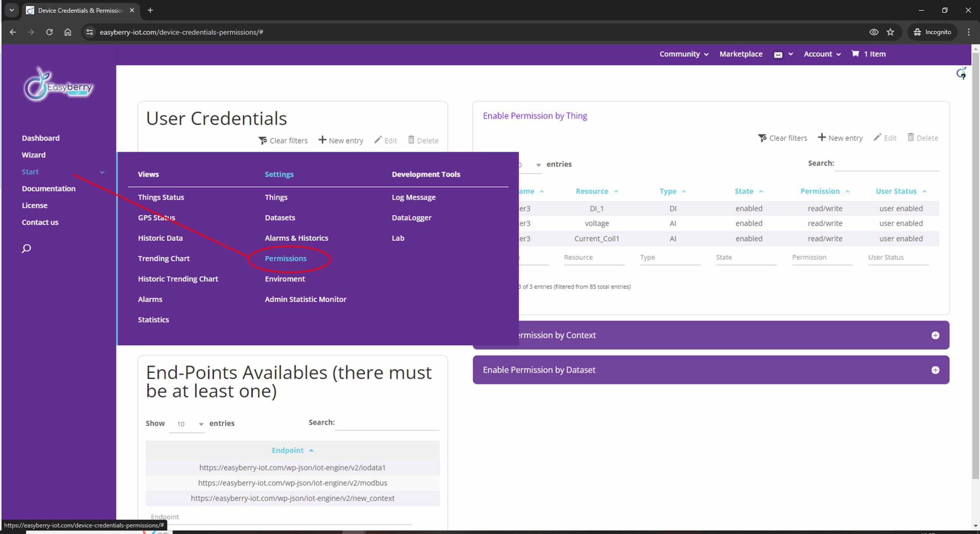Click Edit in User Credentials

pyautogui.click(x=385, y=141)
